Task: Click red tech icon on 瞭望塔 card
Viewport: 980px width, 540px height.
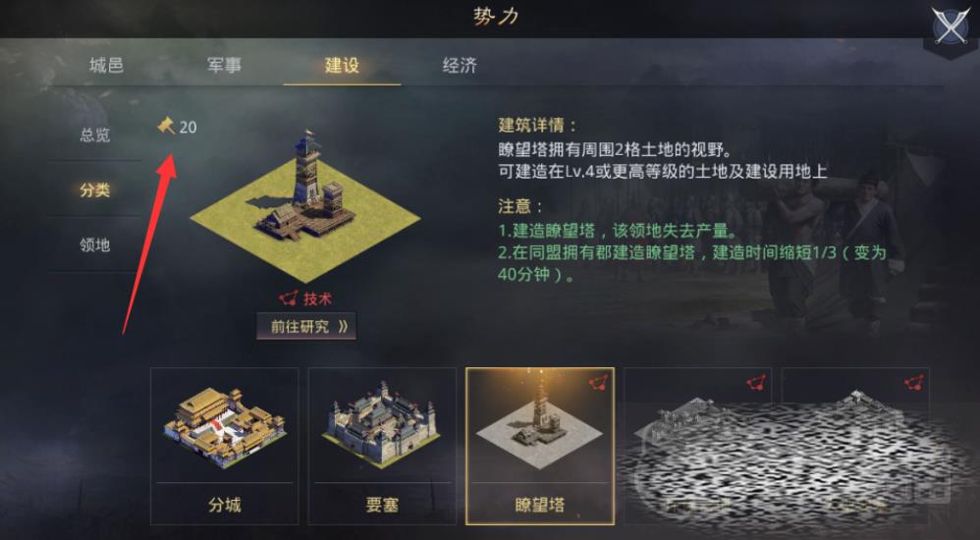Action: [598, 383]
